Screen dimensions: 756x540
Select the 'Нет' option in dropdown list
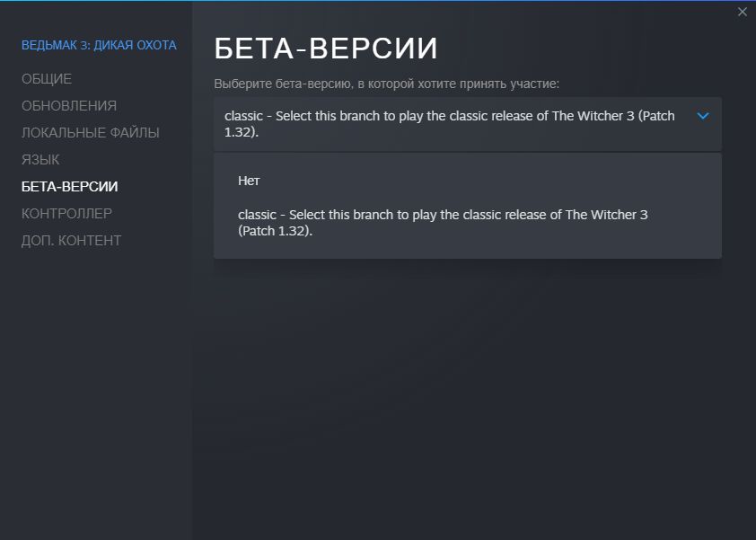[x=249, y=181]
